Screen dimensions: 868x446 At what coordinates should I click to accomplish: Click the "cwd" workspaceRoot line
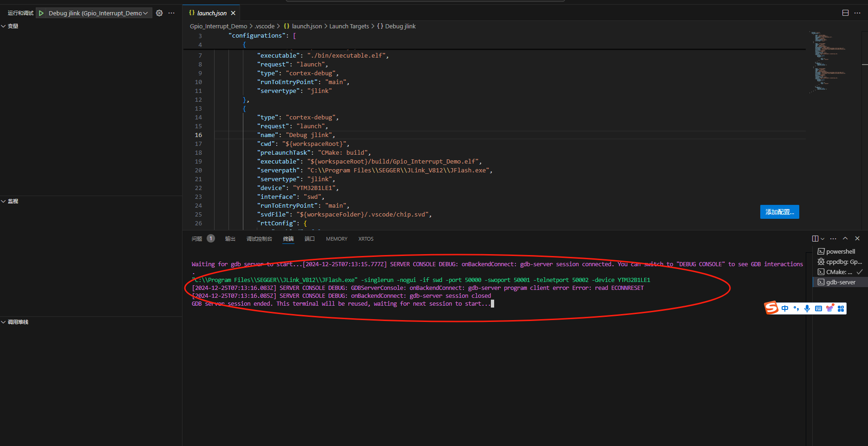[x=303, y=144]
